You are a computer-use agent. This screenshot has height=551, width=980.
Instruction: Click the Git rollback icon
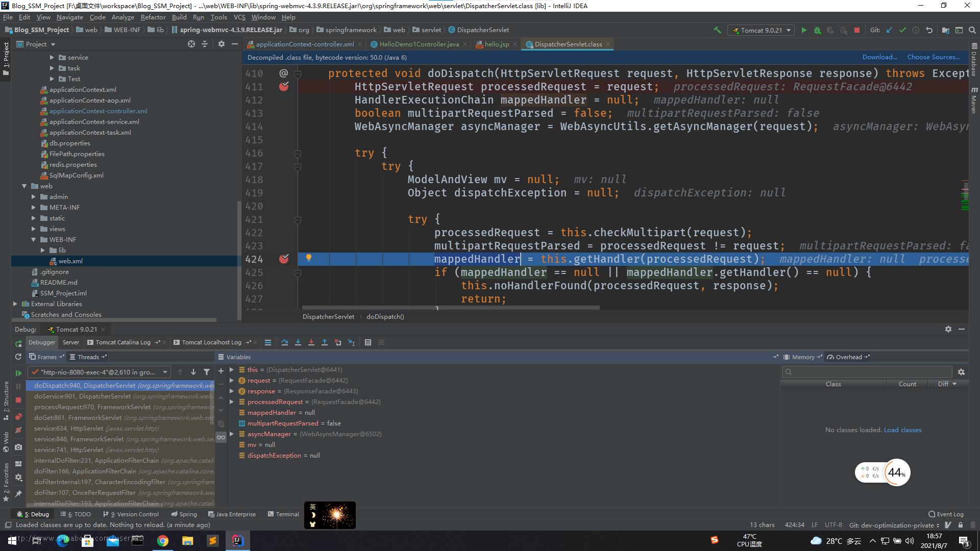point(929,30)
